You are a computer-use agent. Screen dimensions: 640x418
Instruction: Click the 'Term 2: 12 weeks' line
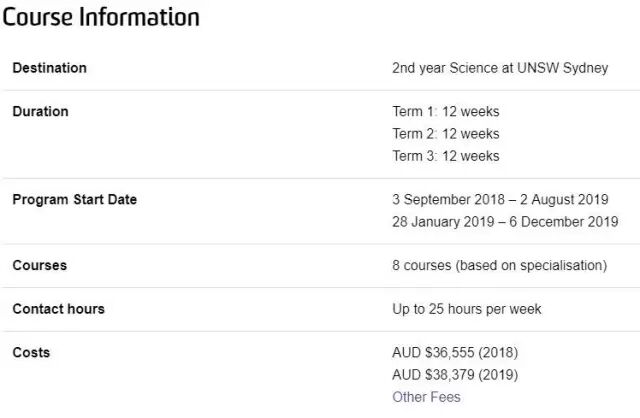(445, 134)
